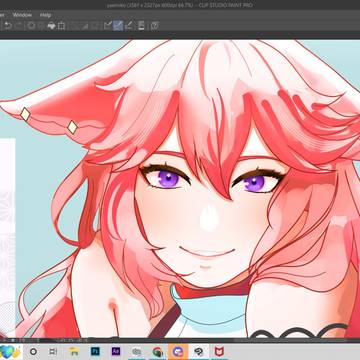Click the Invert Selected Area icon
This screenshot has height=360, width=360.
click(x=85, y=26)
